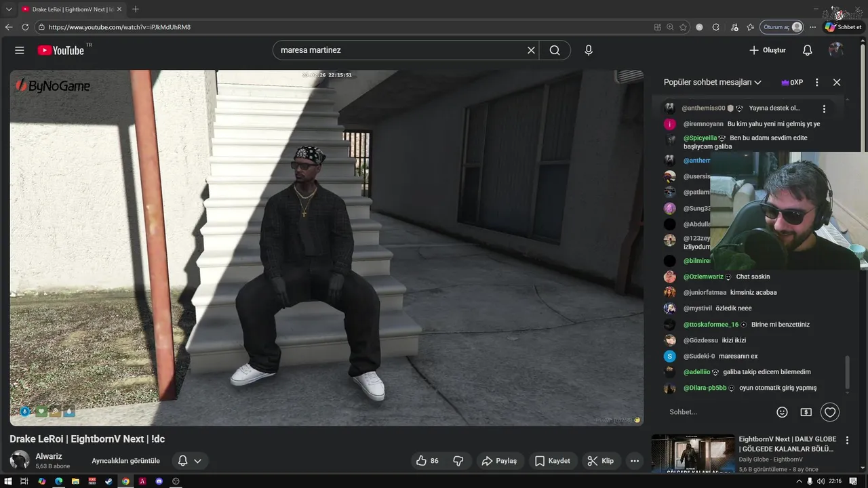Open juniorfatmaa chat username
868x488 pixels.
[705, 293]
